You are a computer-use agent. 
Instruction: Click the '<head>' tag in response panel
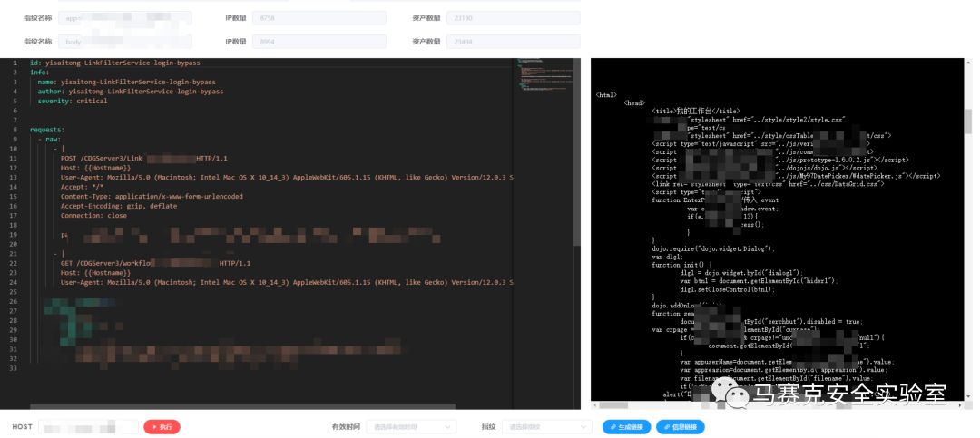pyautogui.click(x=634, y=102)
